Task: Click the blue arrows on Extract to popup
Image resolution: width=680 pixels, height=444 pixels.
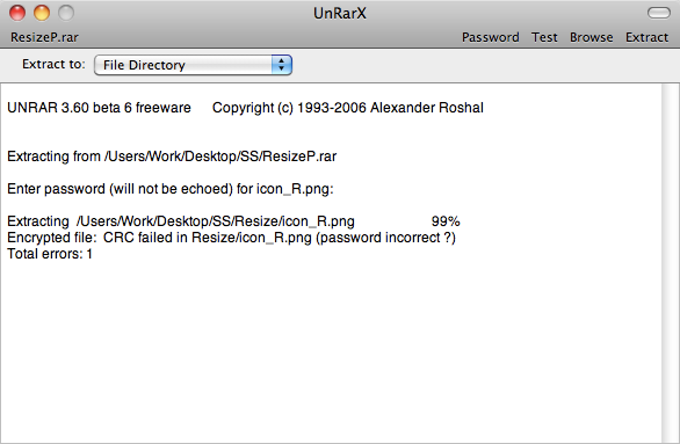Action: tap(282, 65)
